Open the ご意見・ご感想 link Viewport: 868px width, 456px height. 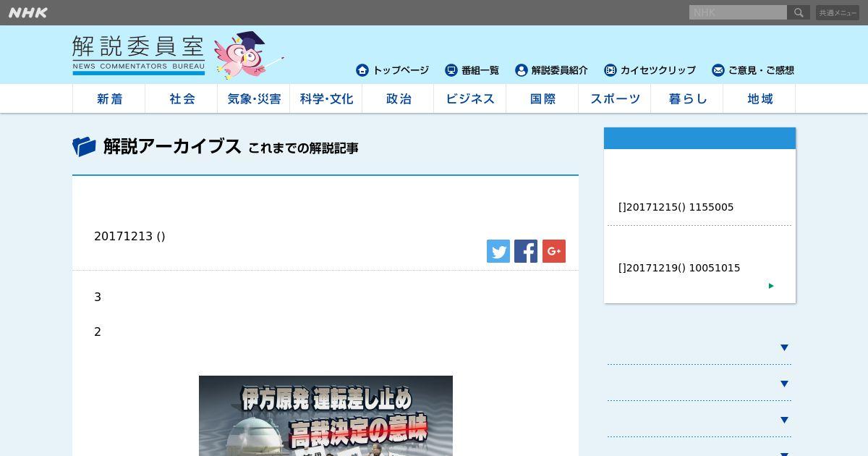click(x=761, y=70)
